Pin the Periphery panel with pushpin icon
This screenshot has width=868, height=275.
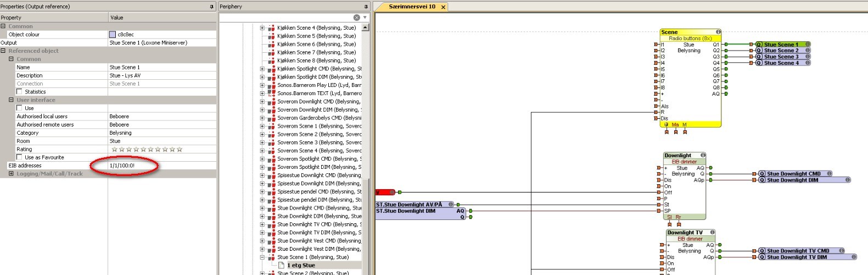[x=366, y=7]
